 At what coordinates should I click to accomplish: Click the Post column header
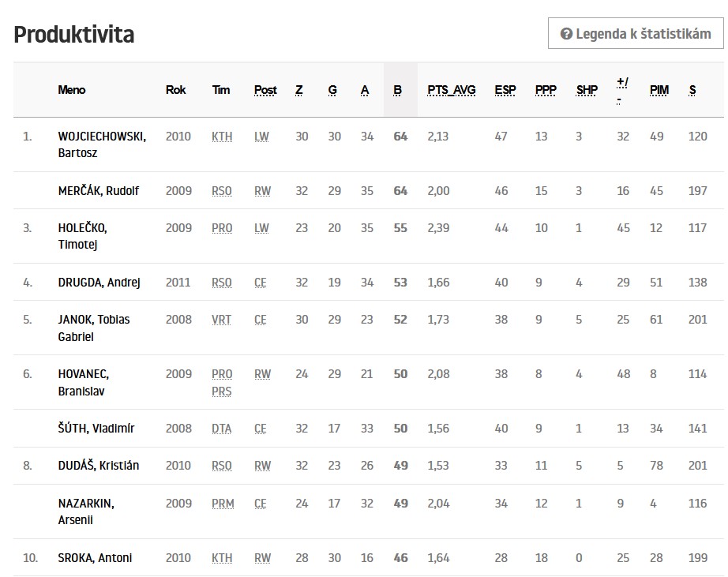tap(265, 90)
